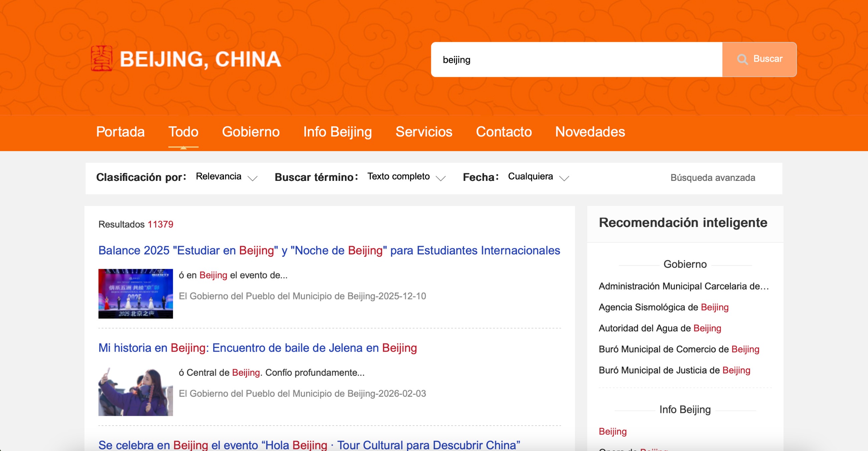
Task: Go to the Portada tab
Action: [x=120, y=132]
